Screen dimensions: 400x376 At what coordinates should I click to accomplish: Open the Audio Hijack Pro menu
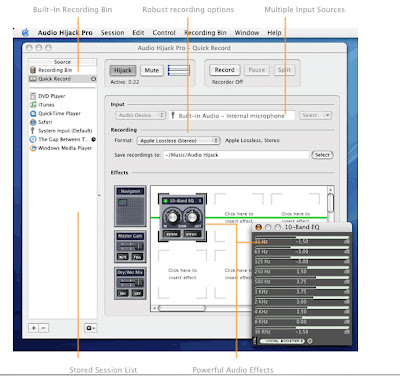[65, 33]
